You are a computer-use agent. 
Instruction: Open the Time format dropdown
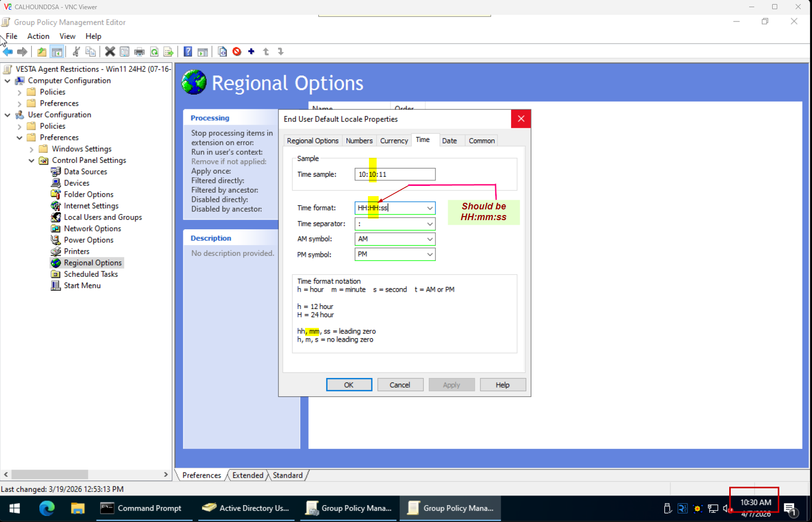(430, 208)
